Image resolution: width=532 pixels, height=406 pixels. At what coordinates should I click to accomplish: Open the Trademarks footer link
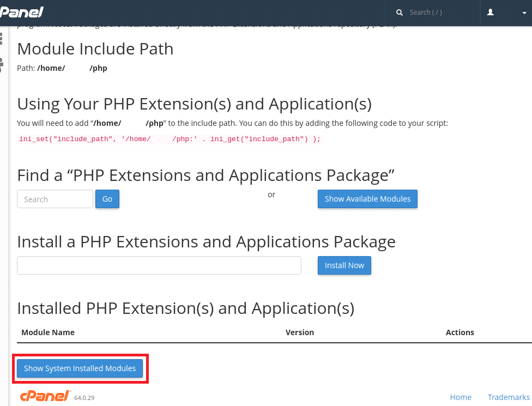pos(509,397)
